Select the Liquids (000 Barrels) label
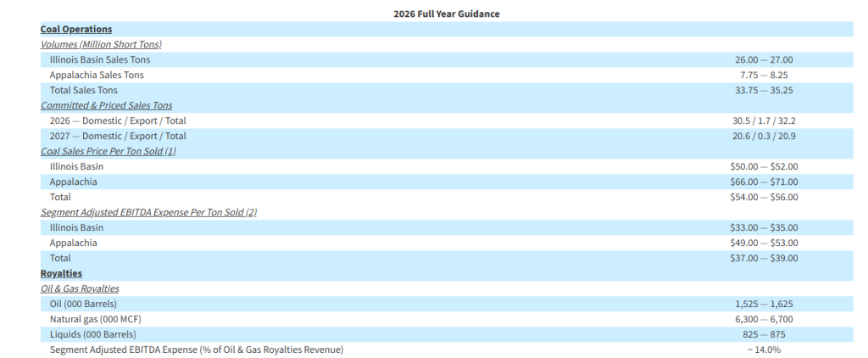 [x=90, y=334]
